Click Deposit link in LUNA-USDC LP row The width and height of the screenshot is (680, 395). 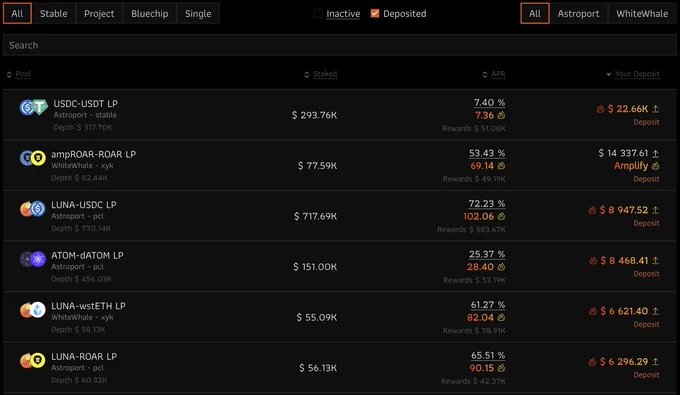point(646,223)
